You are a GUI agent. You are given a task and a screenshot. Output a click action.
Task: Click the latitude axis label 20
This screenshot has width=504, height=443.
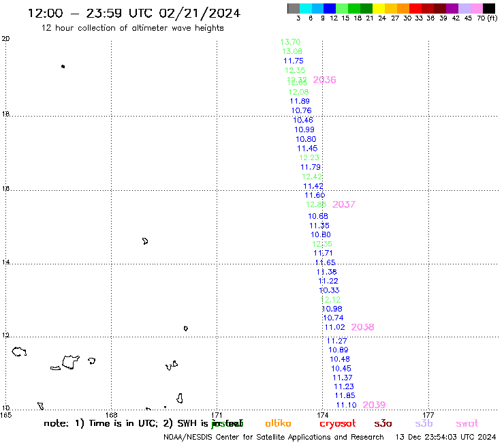click(5, 39)
